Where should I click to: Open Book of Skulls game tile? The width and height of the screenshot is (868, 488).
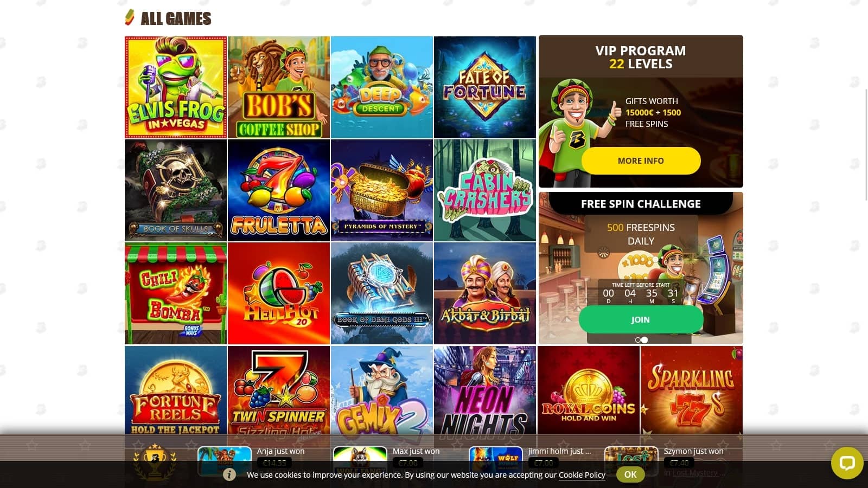pyautogui.click(x=176, y=190)
